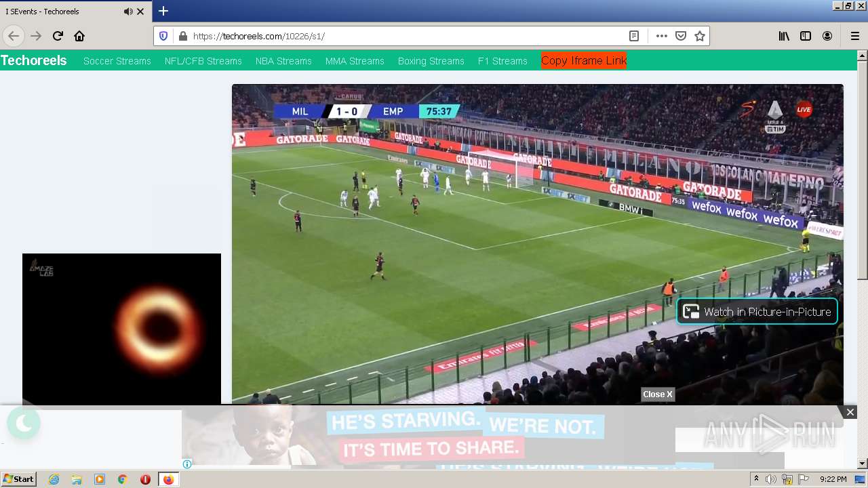Image resolution: width=868 pixels, height=488 pixels.
Task: Show the sidebars panel
Action: tap(806, 36)
